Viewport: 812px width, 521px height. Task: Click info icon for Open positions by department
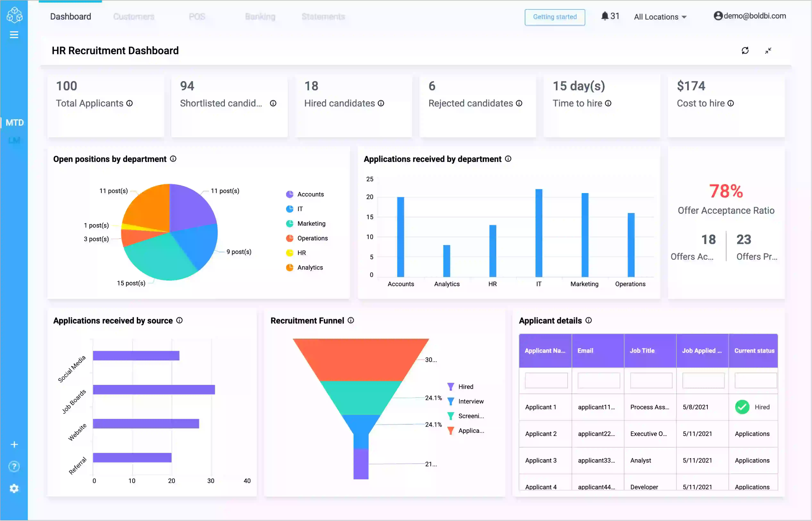(x=173, y=159)
